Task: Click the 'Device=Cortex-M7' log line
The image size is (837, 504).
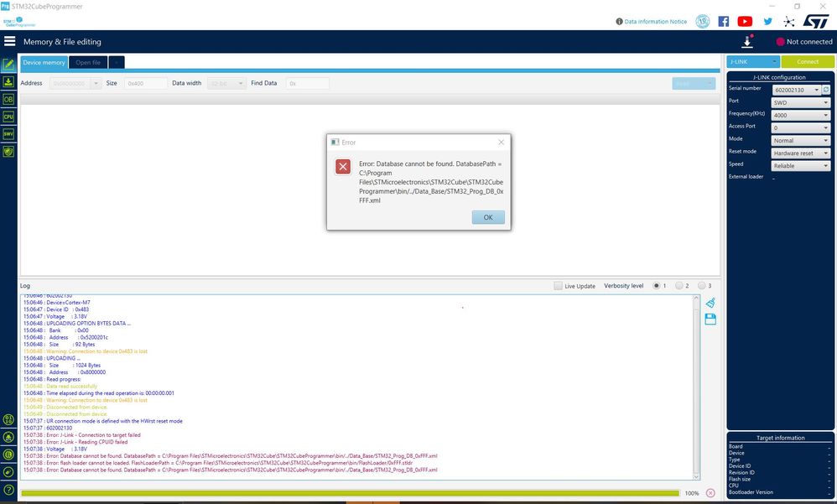Action: [56, 303]
